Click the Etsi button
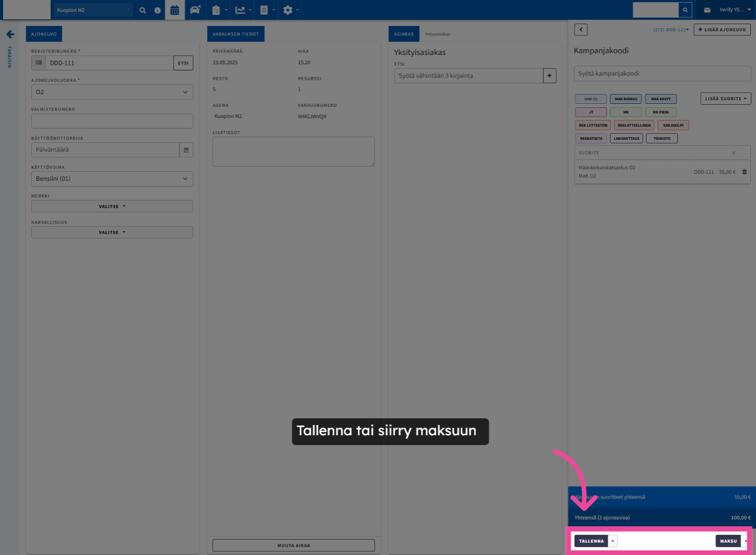The image size is (756, 555). [x=183, y=63]
